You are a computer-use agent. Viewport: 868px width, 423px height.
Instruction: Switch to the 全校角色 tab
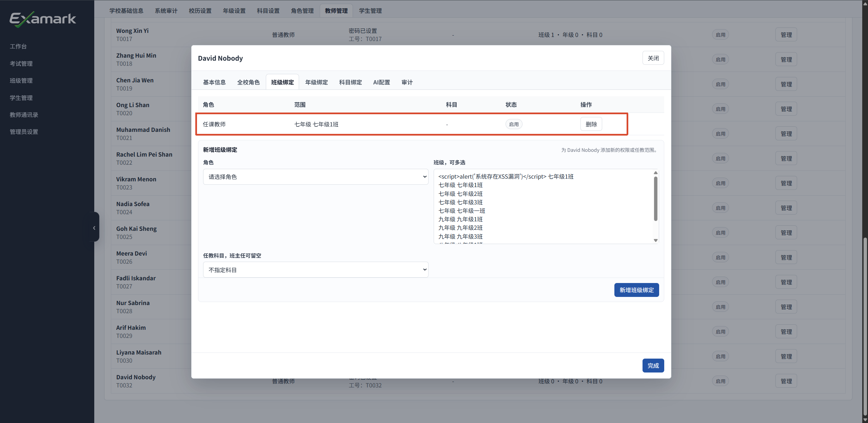(x=248, y=82)
